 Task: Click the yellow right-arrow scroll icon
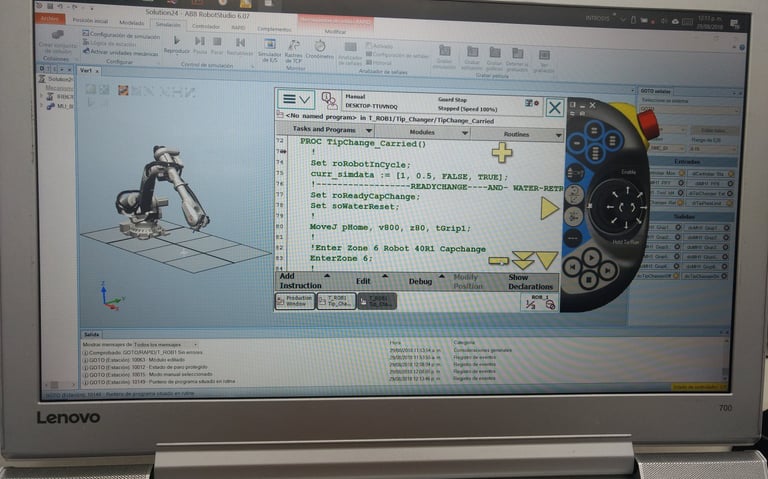[549, 208]
